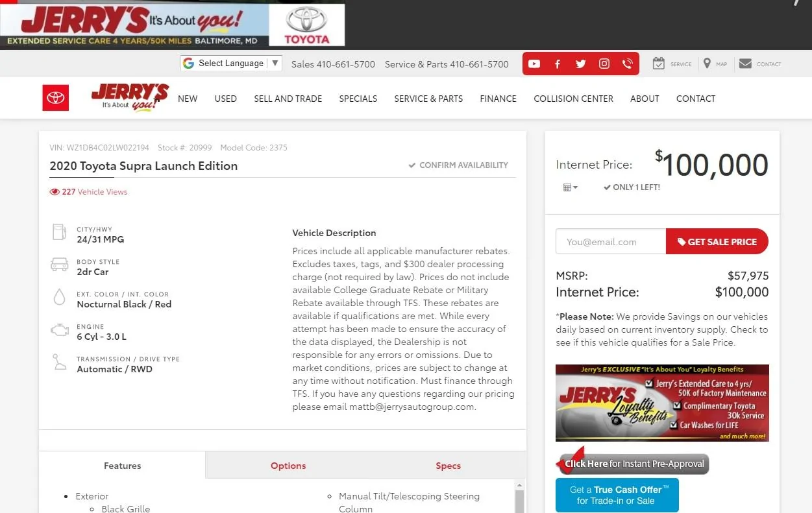Click the 227 Vehicle Views text
The height and width of the screenshot is (513, 812).
[x=95, y=192]
